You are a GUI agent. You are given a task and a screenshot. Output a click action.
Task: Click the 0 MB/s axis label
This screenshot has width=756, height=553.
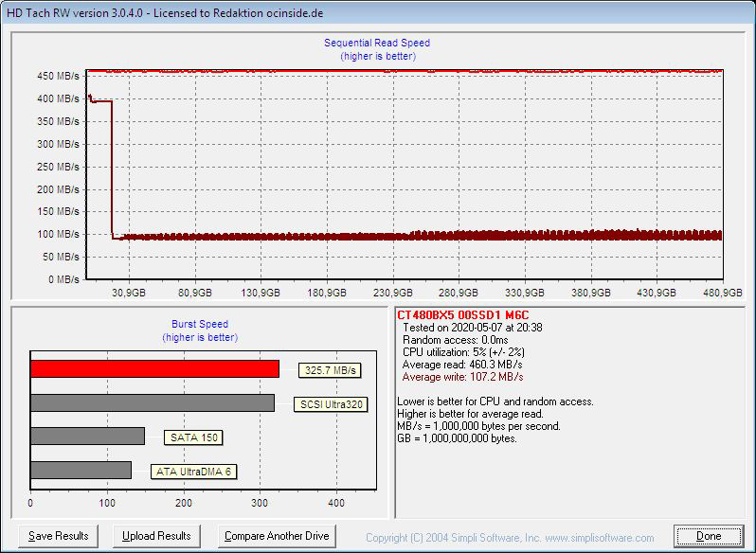coord(63,279)
